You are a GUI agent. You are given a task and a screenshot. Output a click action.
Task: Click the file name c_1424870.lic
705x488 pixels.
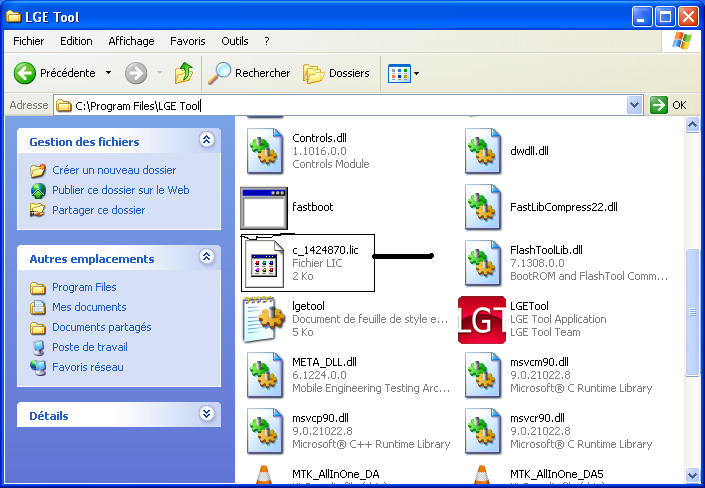click(325, 250)
